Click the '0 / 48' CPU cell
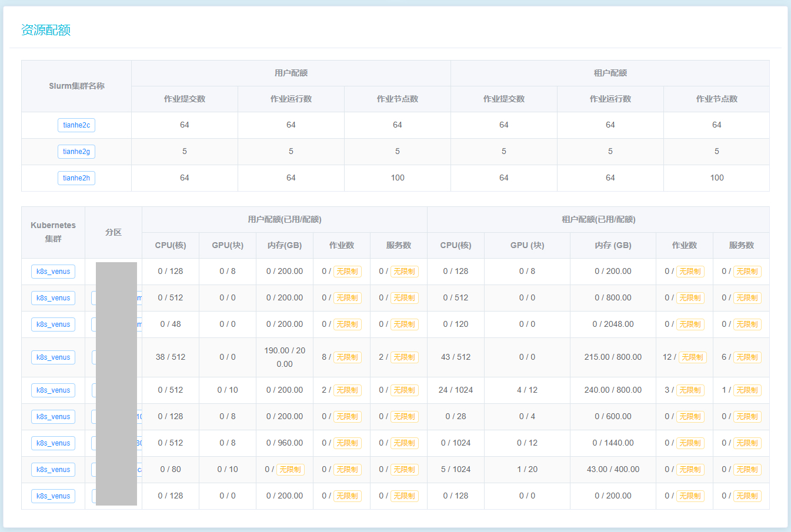Screen dimensions: 791x532 pyautogui.click(x=171, y=324)
